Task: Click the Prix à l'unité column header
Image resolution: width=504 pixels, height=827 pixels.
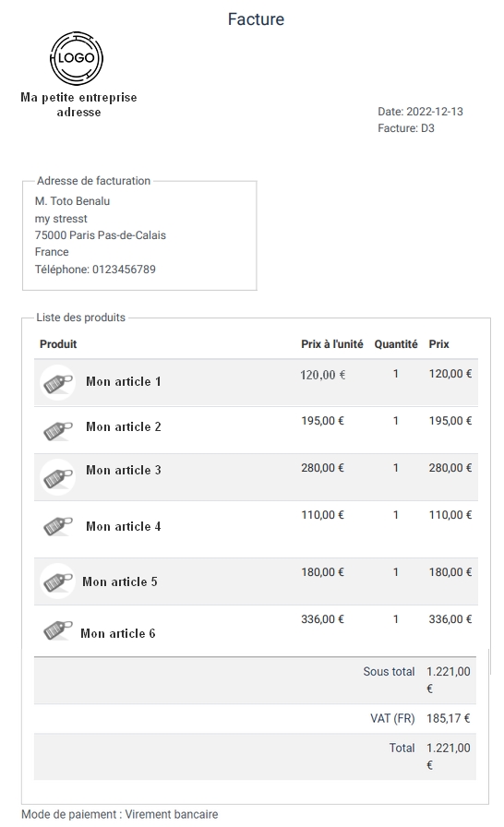Action: 332,344
